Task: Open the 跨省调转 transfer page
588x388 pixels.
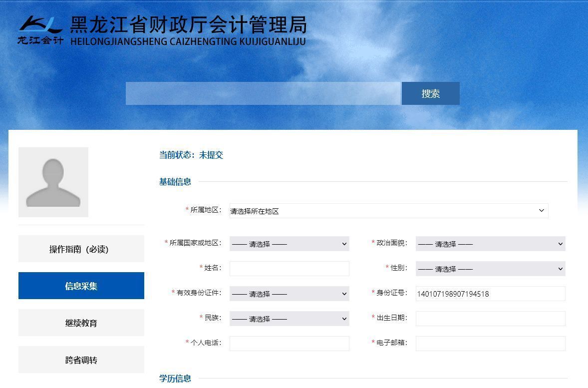Action: pos(81,359)
